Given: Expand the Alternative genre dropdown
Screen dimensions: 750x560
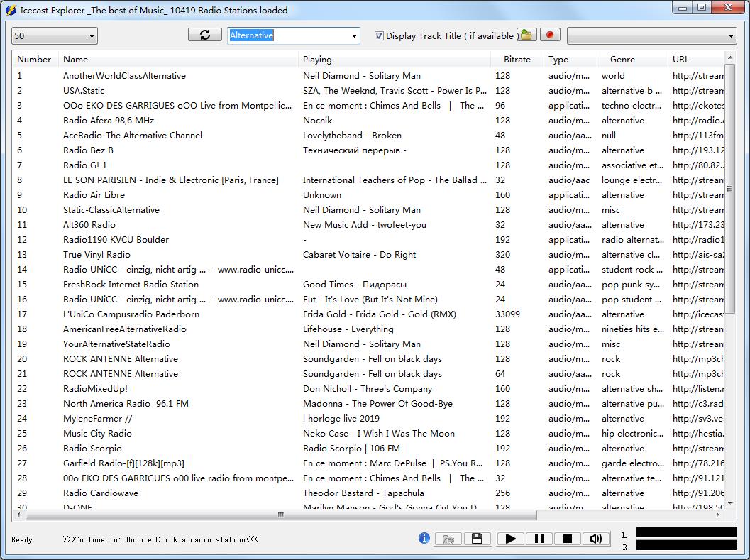Looking at the screenshot, I should point(354,35).
